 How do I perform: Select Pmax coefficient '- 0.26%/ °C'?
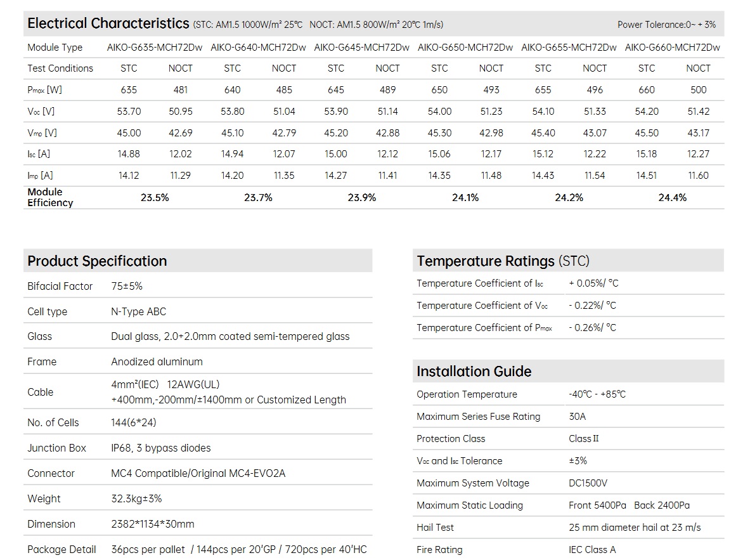592,328
